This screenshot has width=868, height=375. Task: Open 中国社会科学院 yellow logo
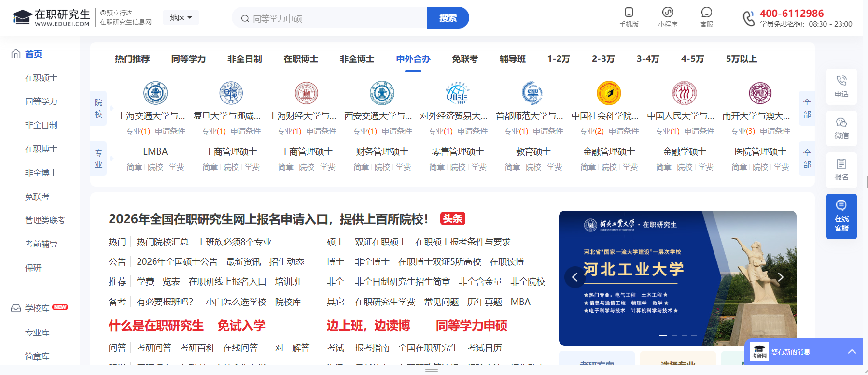pyautogui.click(x=609, y=93)
